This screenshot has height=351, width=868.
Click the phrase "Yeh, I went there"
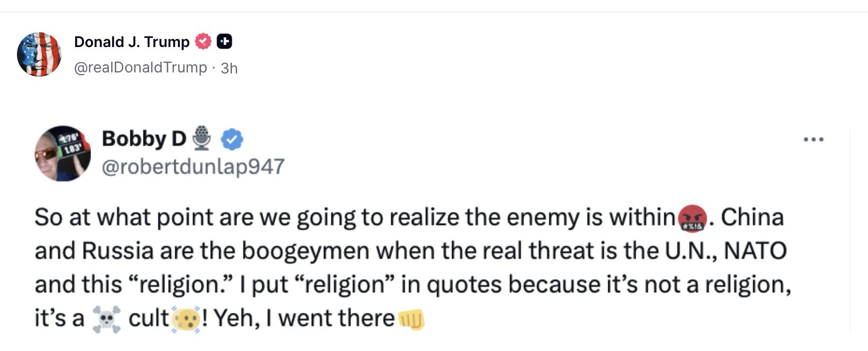pos(304,318)
